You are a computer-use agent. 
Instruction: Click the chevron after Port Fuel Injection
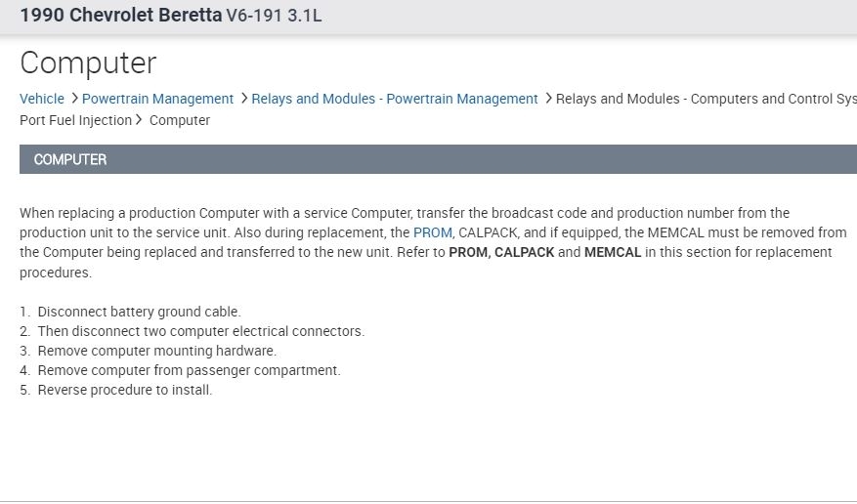pos(140,120)
